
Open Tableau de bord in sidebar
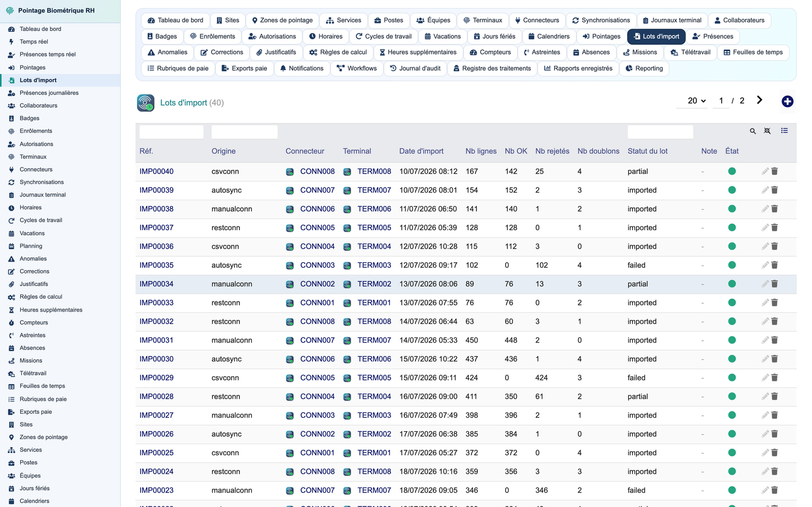(40, 29)
